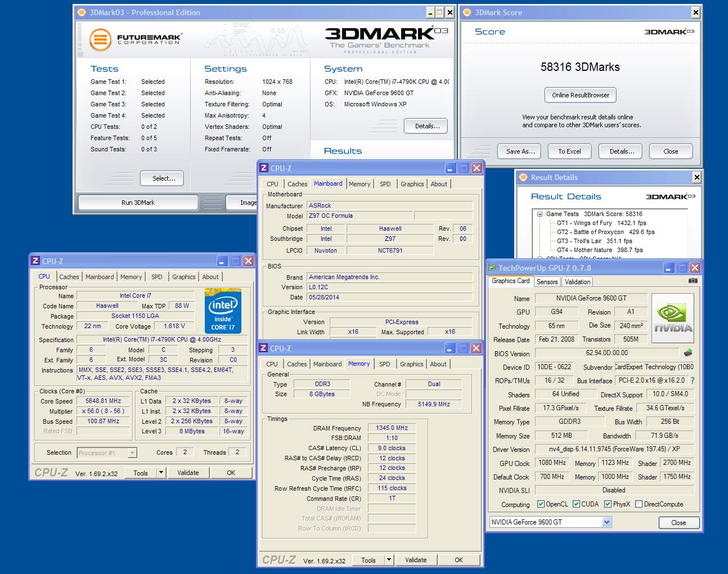This screenshot has height=574, width=728.
Task: Open Bus Interface question mark help
Action: pos(693,380)
